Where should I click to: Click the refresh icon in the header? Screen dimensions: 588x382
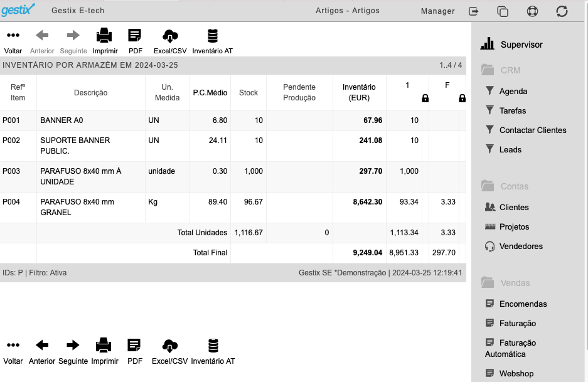click(562, 11)
